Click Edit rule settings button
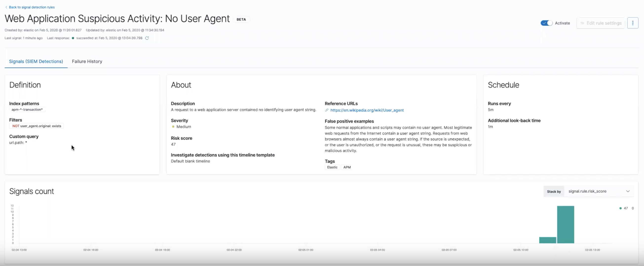 click(x=601, y=23)
